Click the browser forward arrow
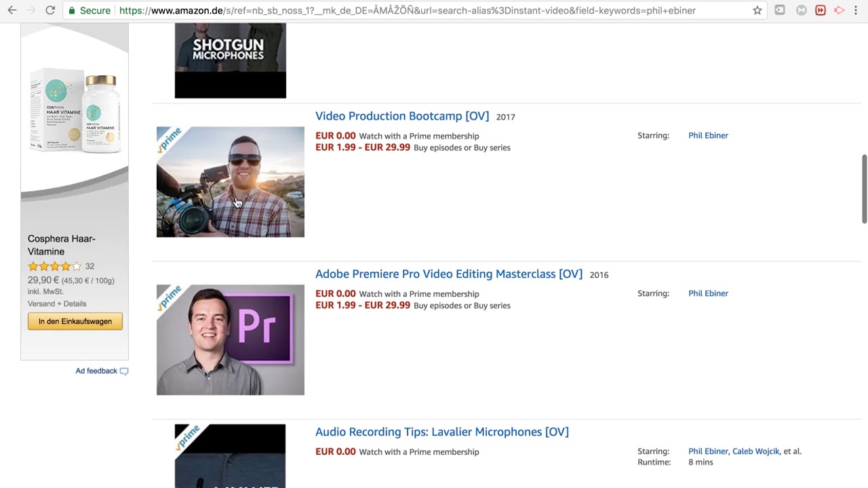868x488 pixels. tap(31, 10)
